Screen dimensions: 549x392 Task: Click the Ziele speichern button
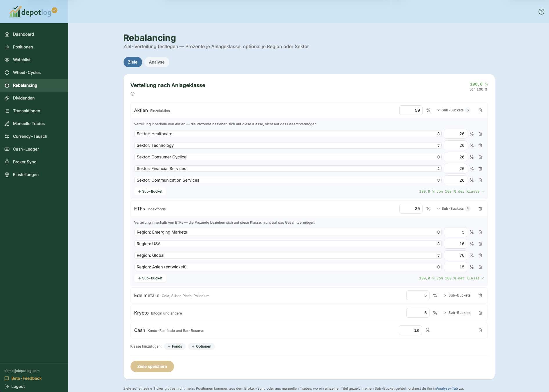(x=152, y=366)
